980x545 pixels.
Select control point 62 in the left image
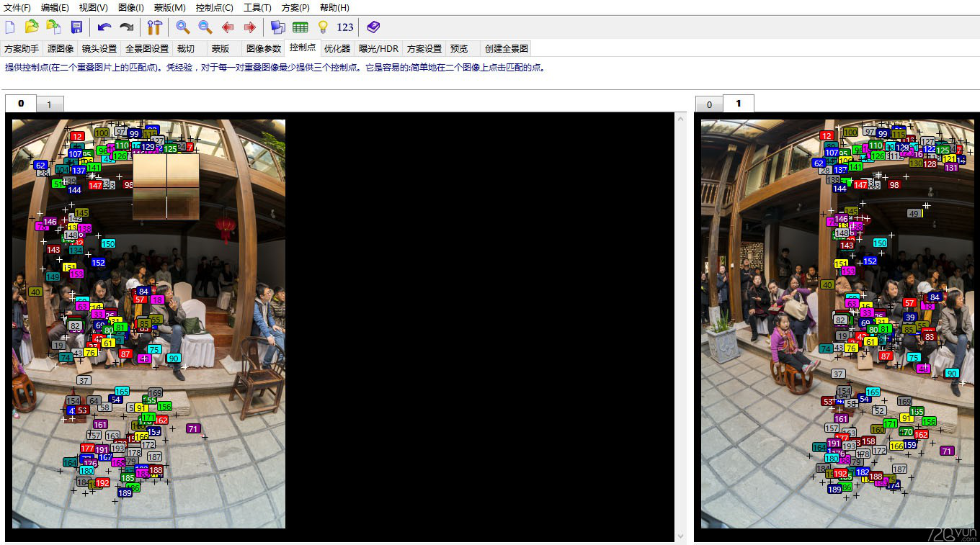[x=40, y=165]
